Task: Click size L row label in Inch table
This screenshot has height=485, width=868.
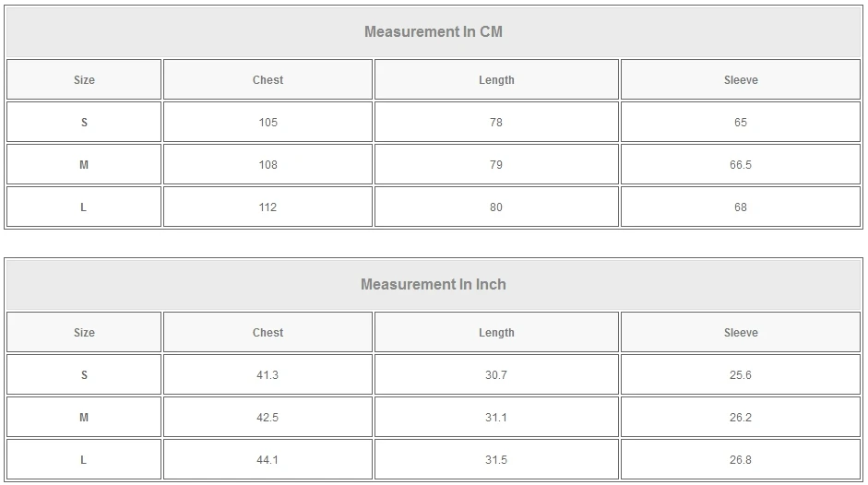Action: (x=84, y=460)
